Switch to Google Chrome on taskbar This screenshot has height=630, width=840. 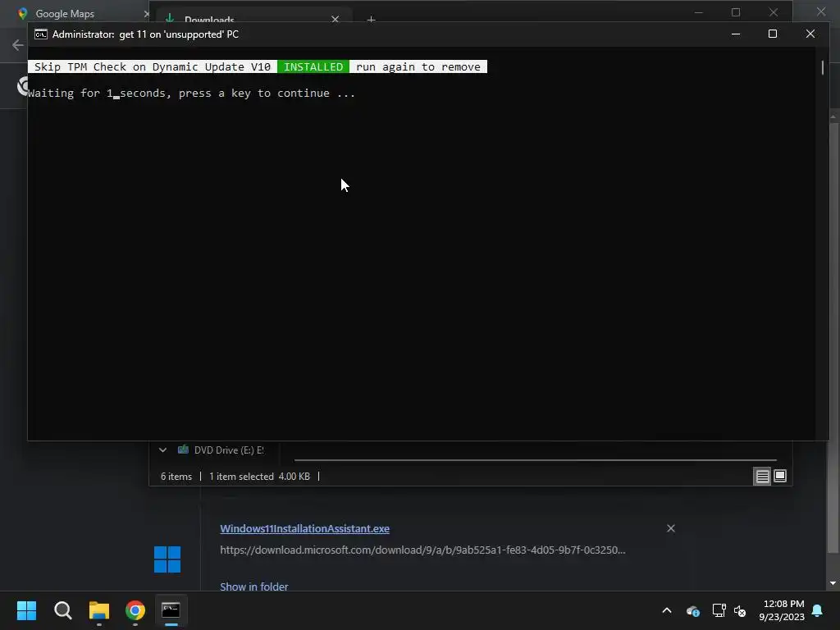pyautogui.click(x=135, y=610)
